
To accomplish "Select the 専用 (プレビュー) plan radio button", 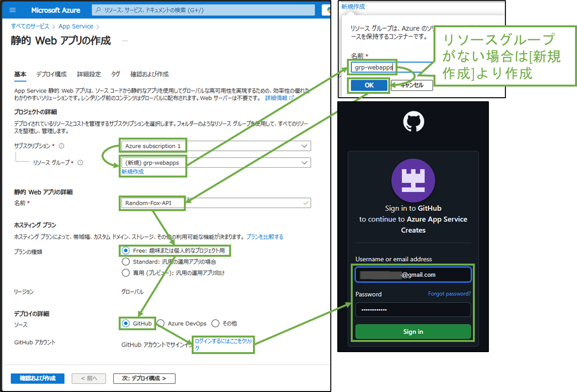I will [x=126, y=273].
